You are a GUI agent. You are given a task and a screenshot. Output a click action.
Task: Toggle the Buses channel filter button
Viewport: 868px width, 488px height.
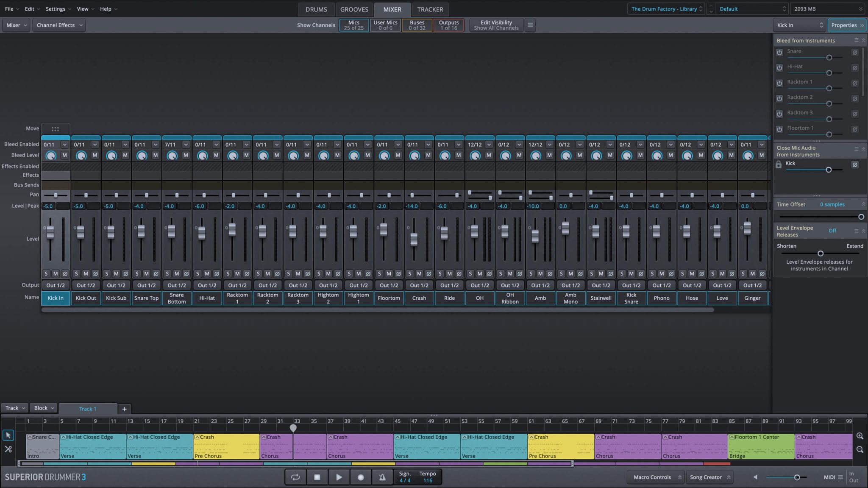point(417,25)
